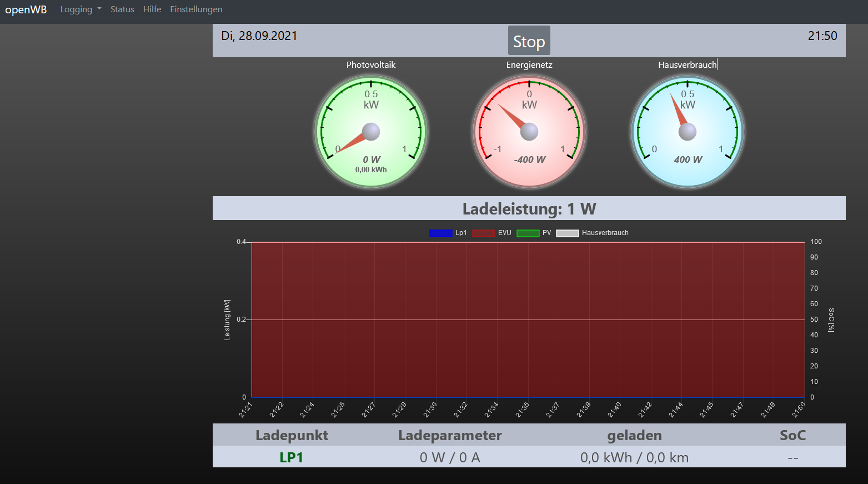The image size is (868, 484).
Task: Select the LP1 charge point
Action: click(x=291, y=457)
